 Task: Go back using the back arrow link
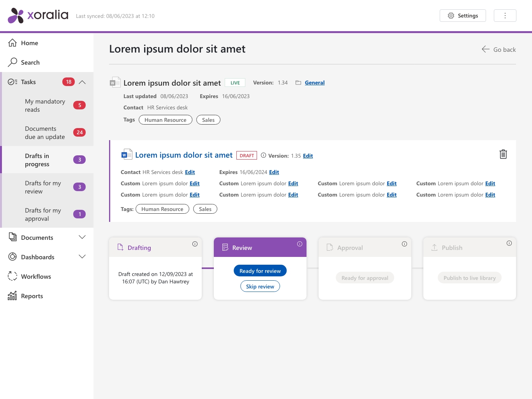(499, 49)
